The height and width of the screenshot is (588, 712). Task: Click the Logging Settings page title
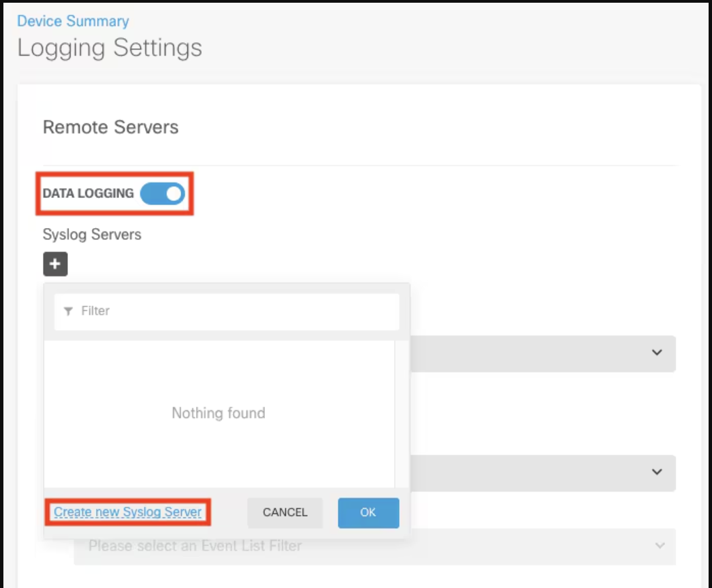(110, 48)
